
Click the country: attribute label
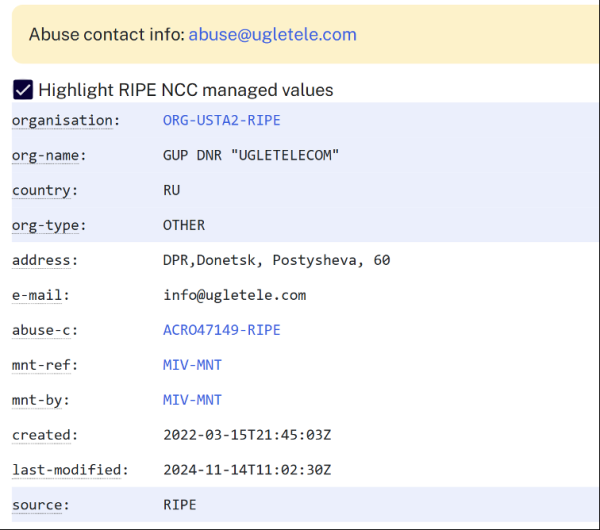[x=45, y=190]
